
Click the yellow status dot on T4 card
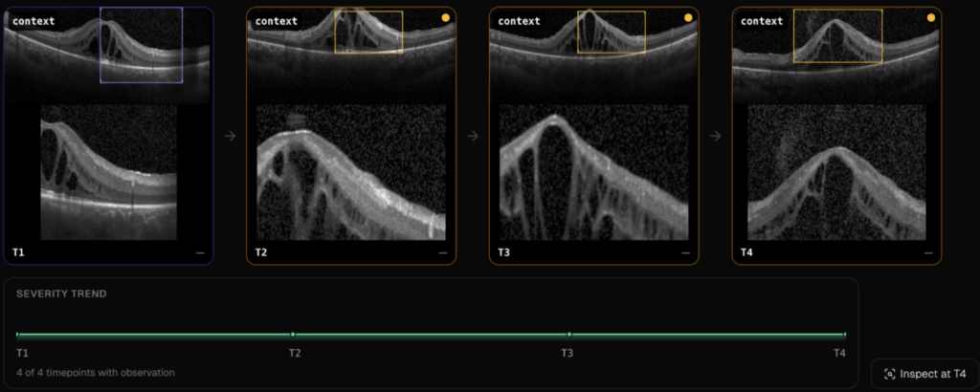(930, 17)
